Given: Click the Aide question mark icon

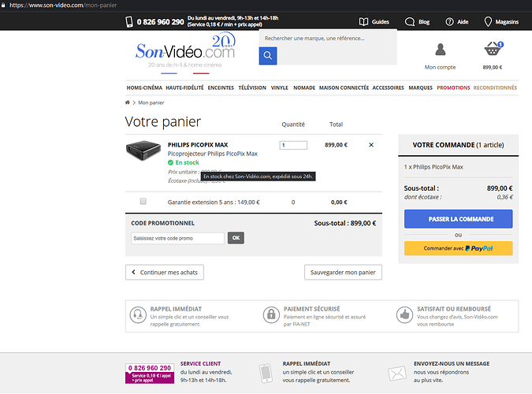Looking at the screenshot, I should pos(449,22).
